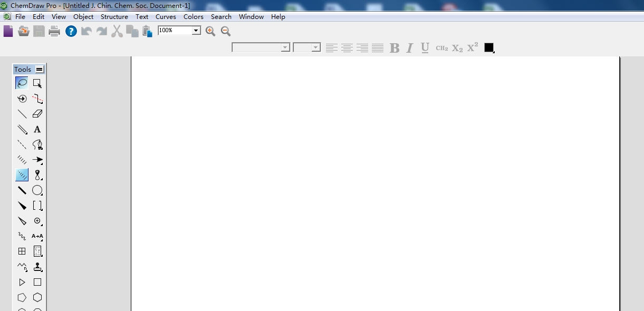Choose the Brackets tool
This screenshot has width=644, height=311.
coord(37,206)
